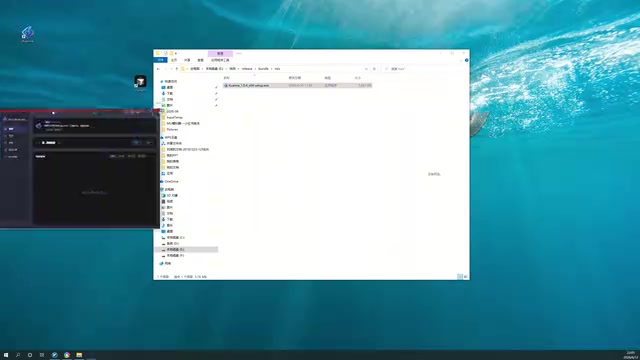Click setup.exe file icon in file list
The image size is (640, 360).
(226, 86)
